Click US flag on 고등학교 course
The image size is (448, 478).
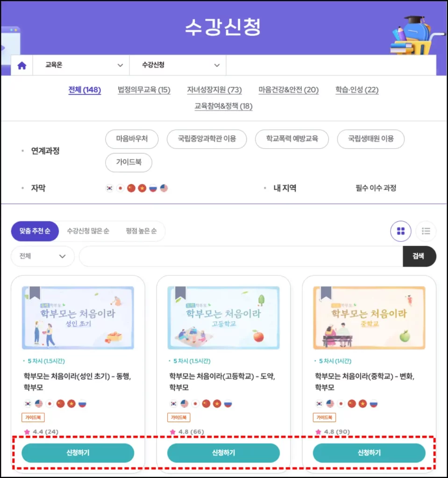point(185,404)
